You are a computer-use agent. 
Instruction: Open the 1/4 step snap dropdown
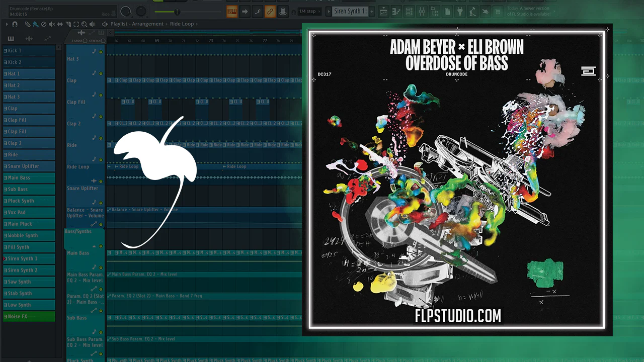tap(308, 11)
